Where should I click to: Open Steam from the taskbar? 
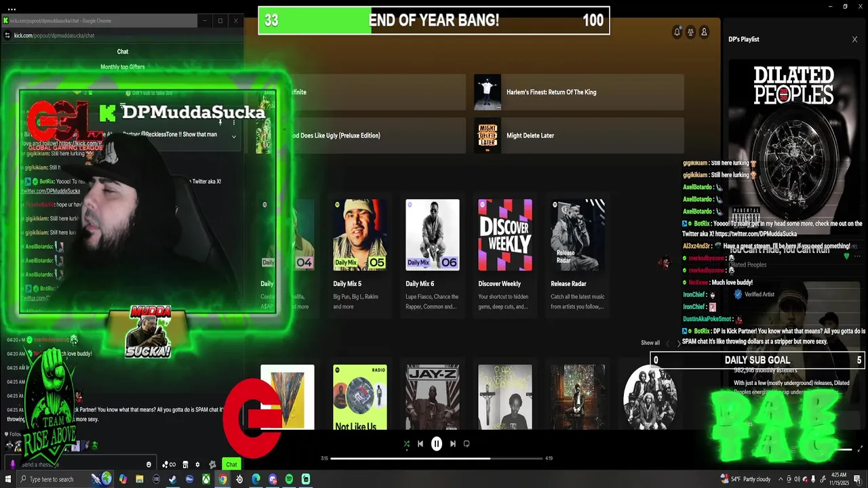(172, 479)
